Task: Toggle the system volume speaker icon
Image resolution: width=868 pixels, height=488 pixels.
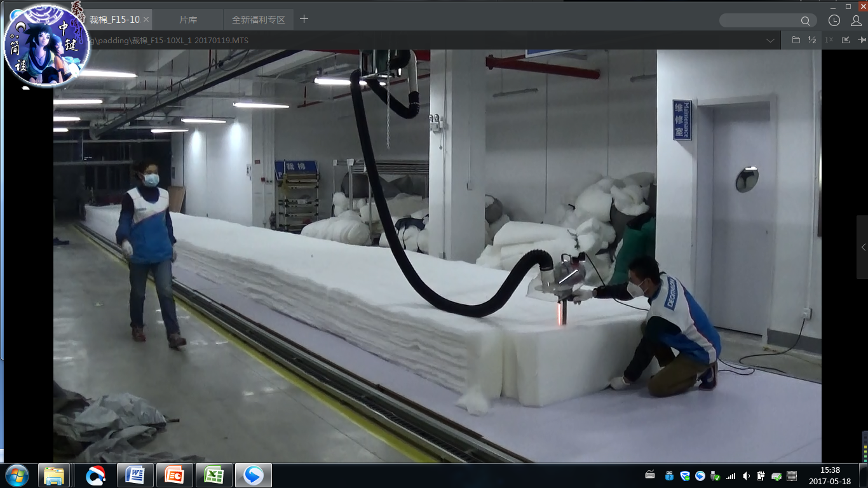Action: click(746, 476)
